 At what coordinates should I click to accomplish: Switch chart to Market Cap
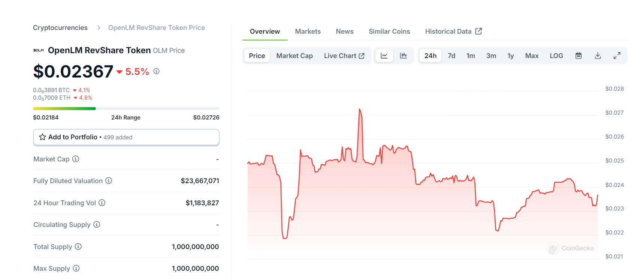pos(294,56)
